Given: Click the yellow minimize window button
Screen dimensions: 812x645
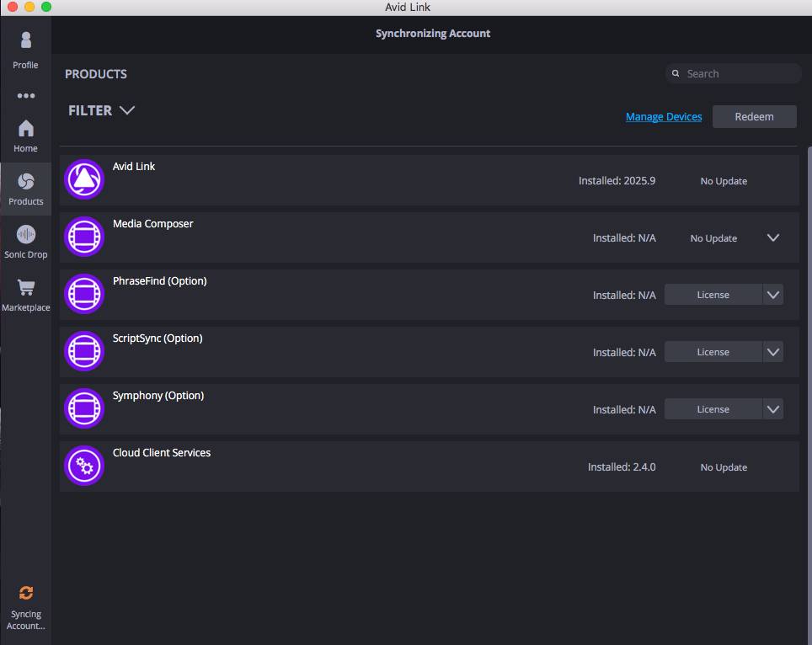Looking at the screenshot, I should coord(29,7).
